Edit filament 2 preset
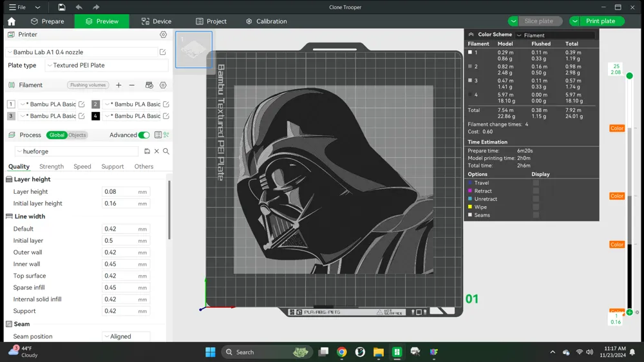 click(166, 104)
